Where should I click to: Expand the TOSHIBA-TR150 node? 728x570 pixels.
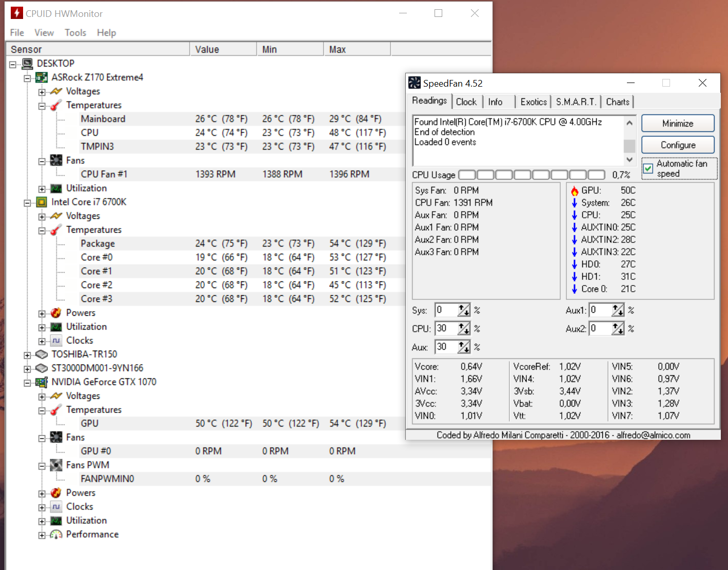click(x=27, y=355)
